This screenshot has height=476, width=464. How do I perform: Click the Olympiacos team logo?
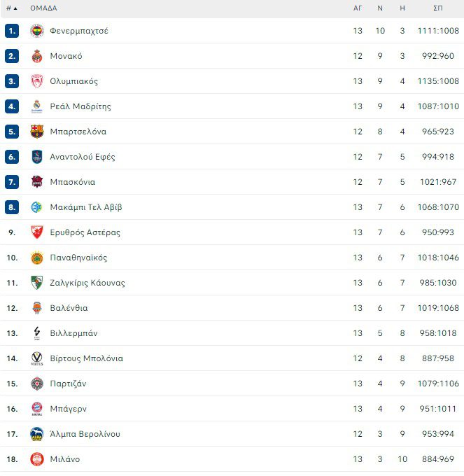37,81
